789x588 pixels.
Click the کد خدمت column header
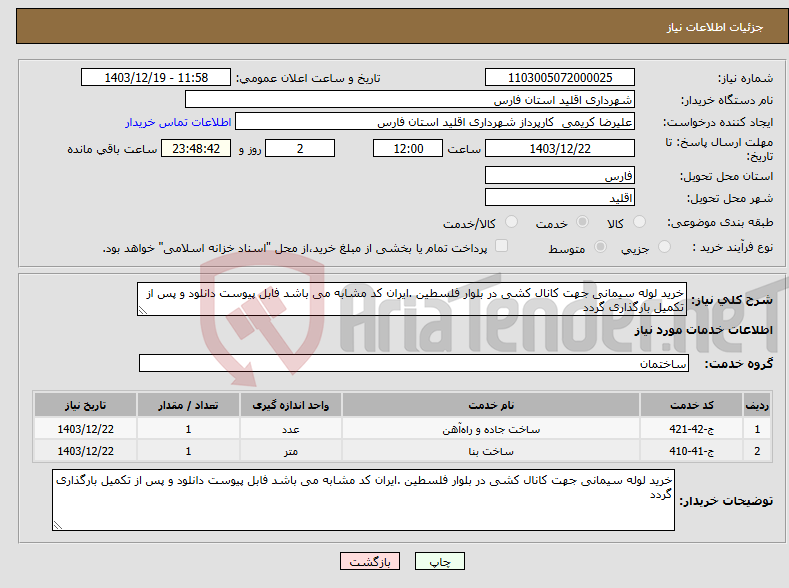point(691,405)
